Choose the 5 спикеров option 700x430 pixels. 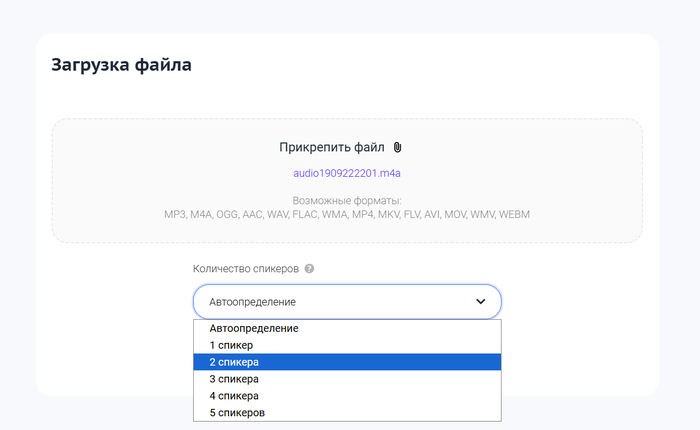347,413
